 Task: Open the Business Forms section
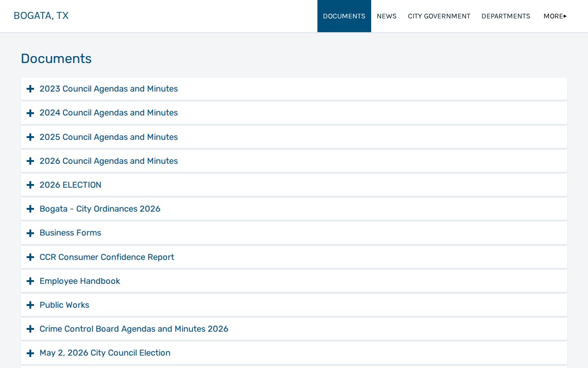pyautogui.click(x=294, y=233)
